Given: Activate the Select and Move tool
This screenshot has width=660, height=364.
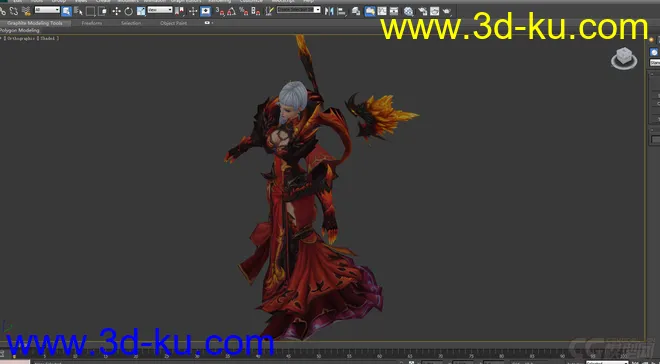Looking at the screenshot, I should [x=116, y=11].
